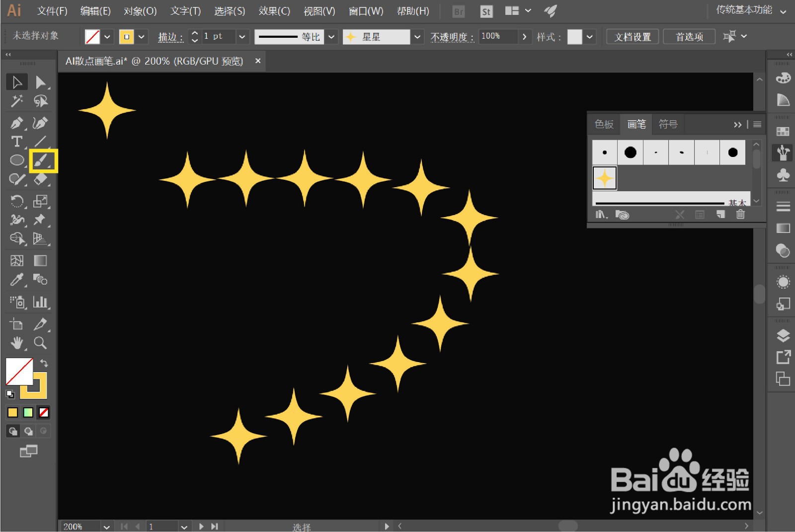Screen dimensions: 795x532
Task: Open the 文件(F) menu
Action: click(52, 11)
